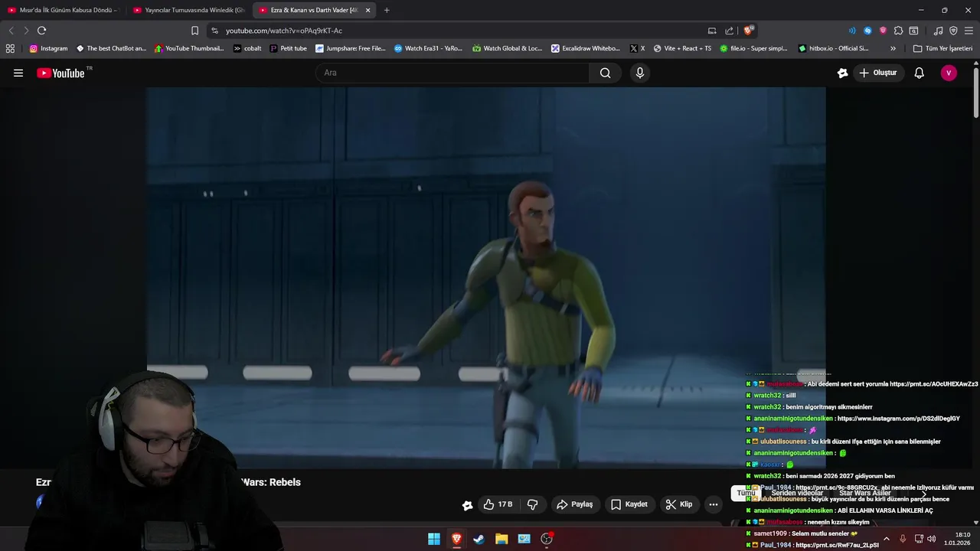Screen dimensions: 980x551
Task: Open the cobalt bookmark
Action: 247,48
